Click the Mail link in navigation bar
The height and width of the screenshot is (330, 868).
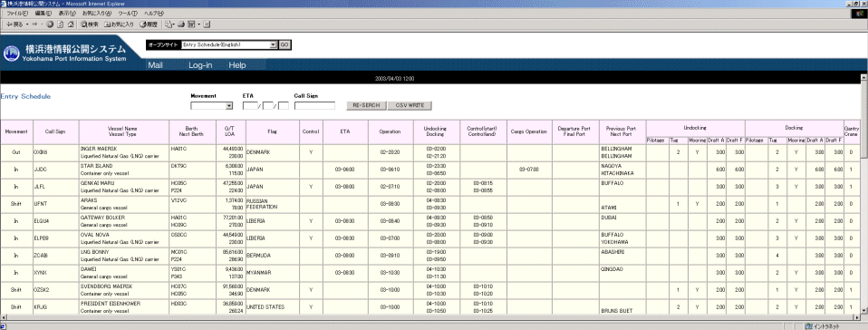point(156,65)
